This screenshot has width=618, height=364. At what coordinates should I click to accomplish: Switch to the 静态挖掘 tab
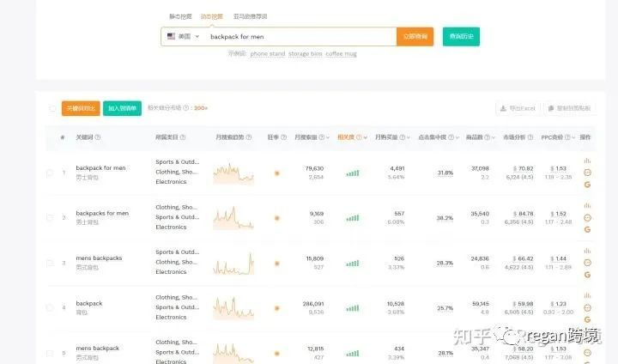click(180, 16)
